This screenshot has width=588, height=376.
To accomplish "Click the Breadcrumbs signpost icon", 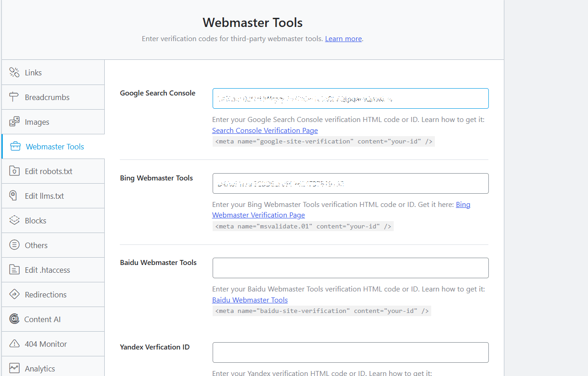I will pyautogui.click(x=15, y=97).
